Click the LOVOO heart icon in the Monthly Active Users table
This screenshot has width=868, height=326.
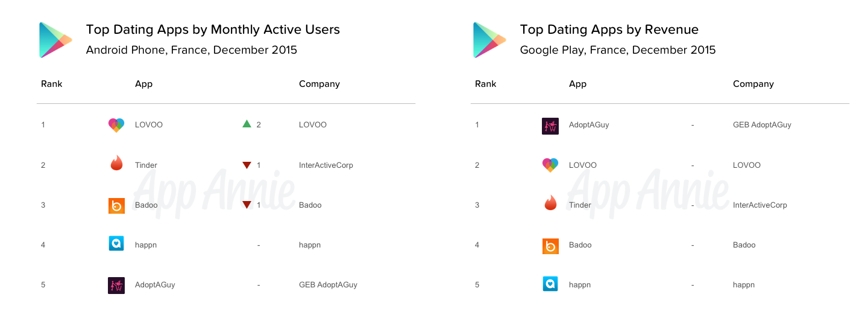(116, 125)
